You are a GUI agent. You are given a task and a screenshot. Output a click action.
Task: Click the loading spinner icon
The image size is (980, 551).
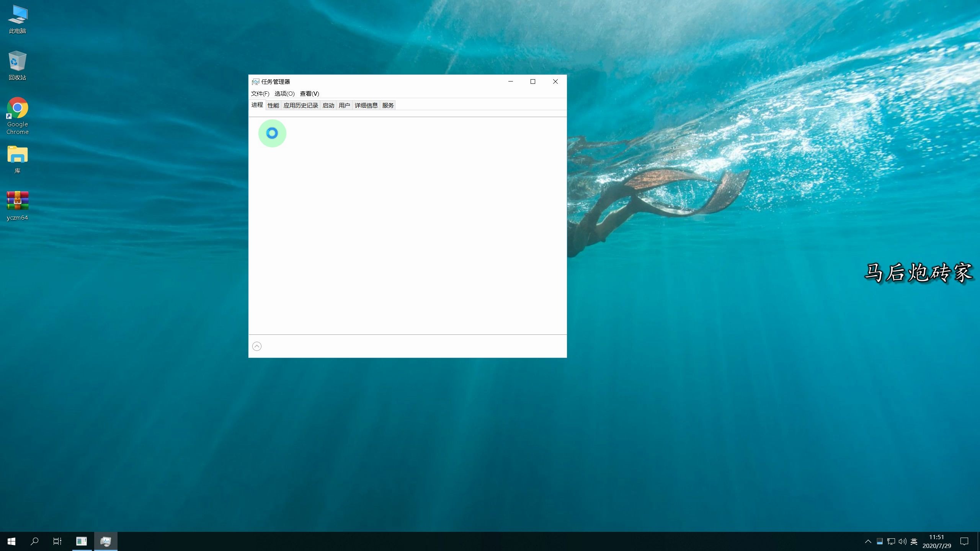(x=272, y=133)
